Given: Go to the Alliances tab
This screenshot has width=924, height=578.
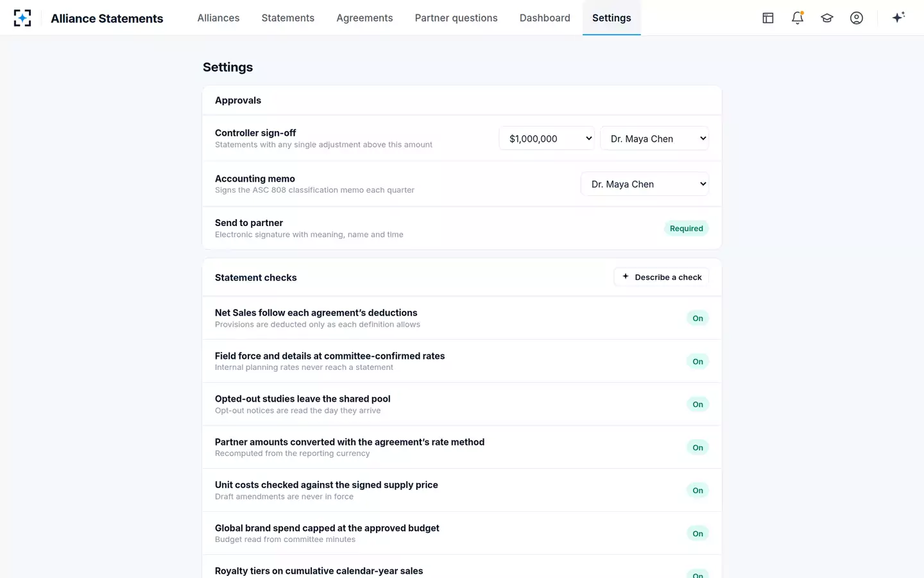Looking at the screenshot, I should pyautogui.click(x=218, y=18).
